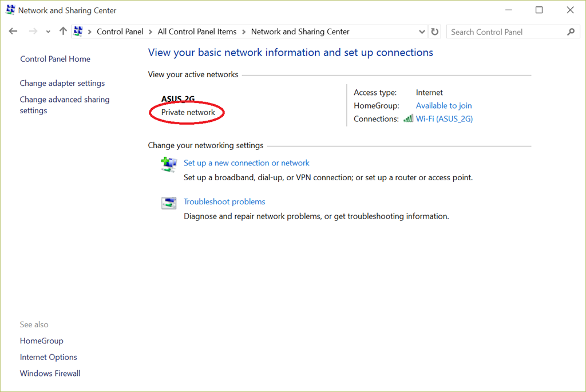Expand chevron after Control Panel breadcrumb

point(151,32)
